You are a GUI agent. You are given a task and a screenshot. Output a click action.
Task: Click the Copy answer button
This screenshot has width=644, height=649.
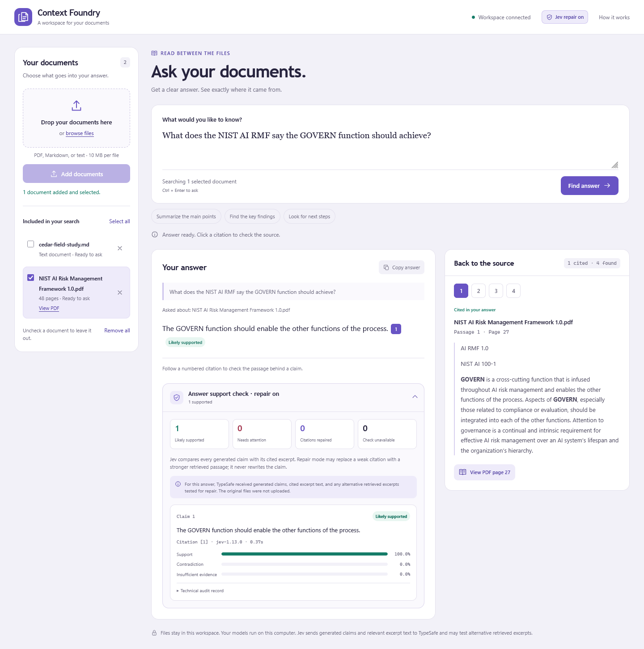tap(402, 267)
